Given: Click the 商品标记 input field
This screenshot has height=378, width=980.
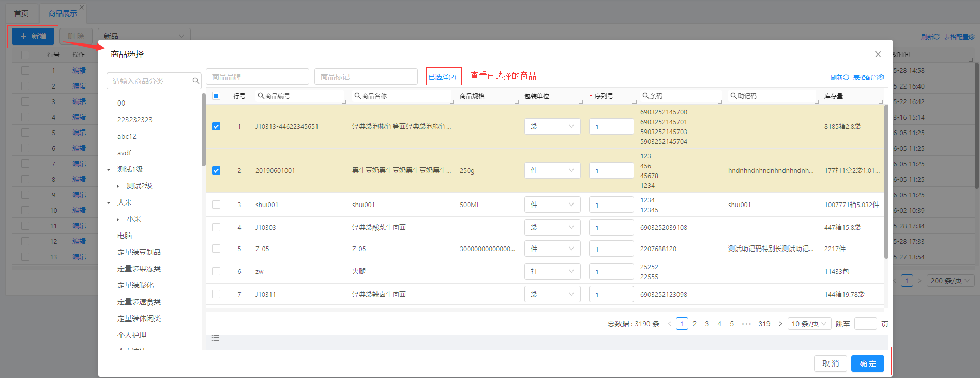Looking at the screenshot, I should pyautogui.click(x=366, y=77).
